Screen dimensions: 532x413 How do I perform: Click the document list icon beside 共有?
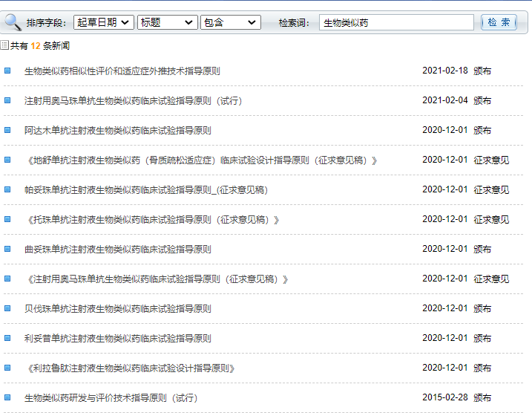tap(4, 45)
